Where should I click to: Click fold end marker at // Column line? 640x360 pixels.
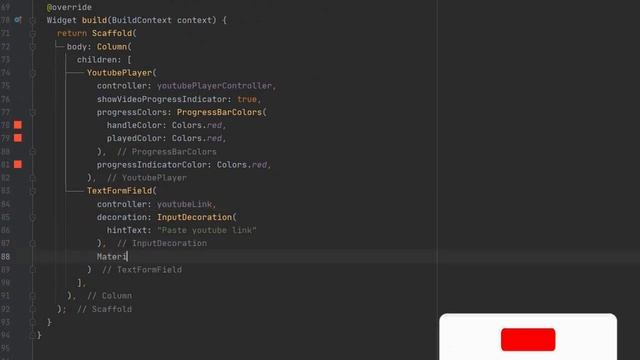coord(33,296)
